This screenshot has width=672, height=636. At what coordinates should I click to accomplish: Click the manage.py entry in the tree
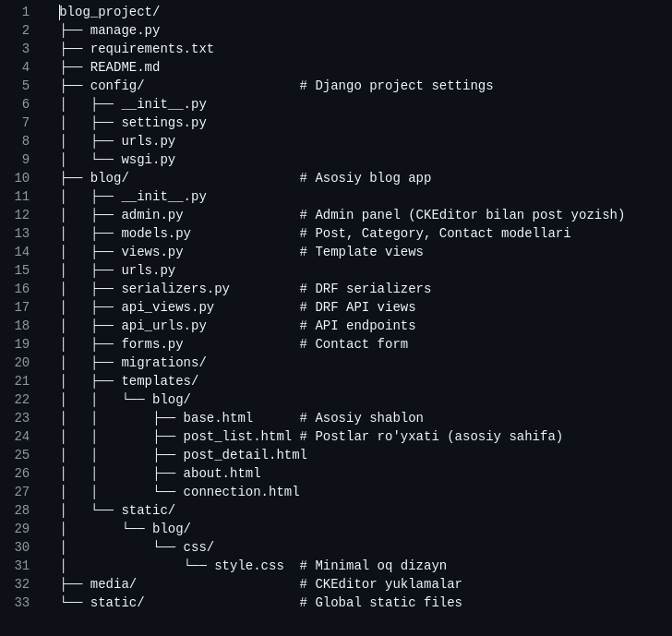[125, 30]
